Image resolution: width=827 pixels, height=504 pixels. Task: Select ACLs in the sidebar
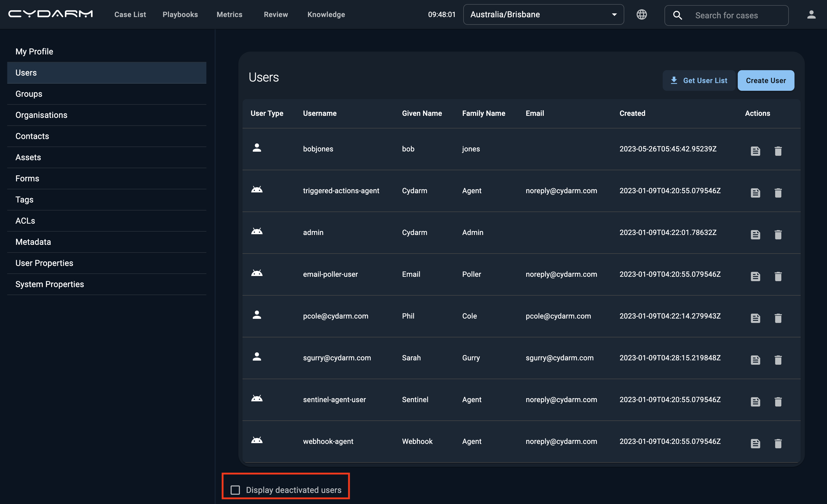coord(107,221)
